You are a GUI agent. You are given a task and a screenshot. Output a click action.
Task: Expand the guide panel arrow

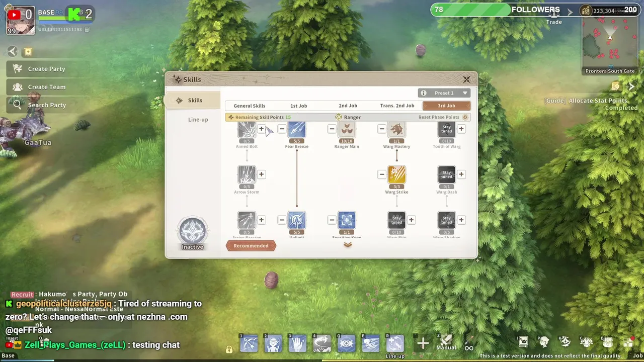(x=632, y=86)
